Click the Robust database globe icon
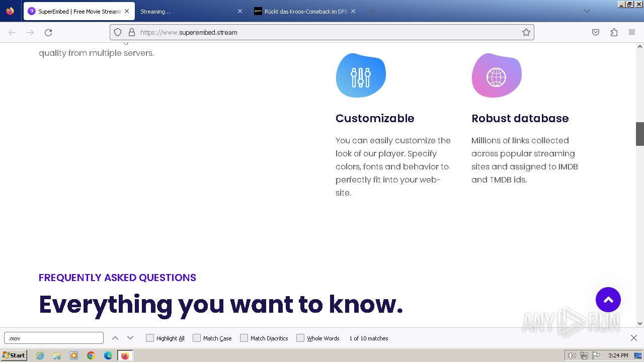Viewport: 644px width, 362px height. [x=497, y=75]
